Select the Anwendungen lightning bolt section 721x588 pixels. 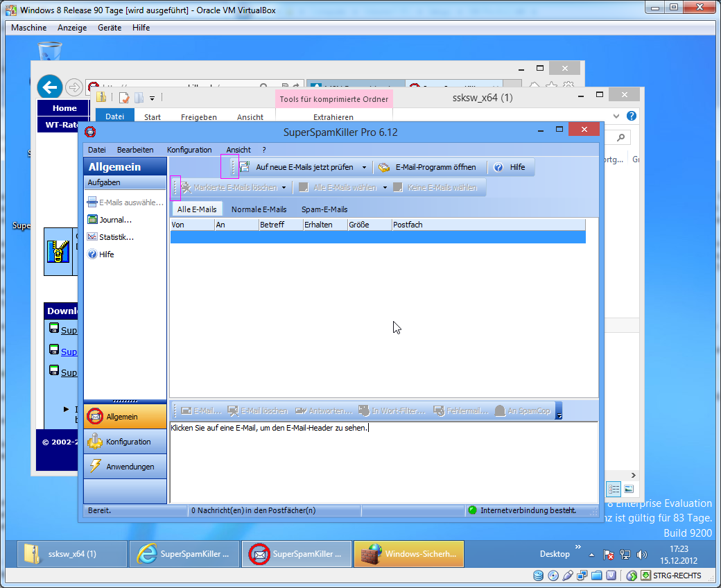(125, 467)
